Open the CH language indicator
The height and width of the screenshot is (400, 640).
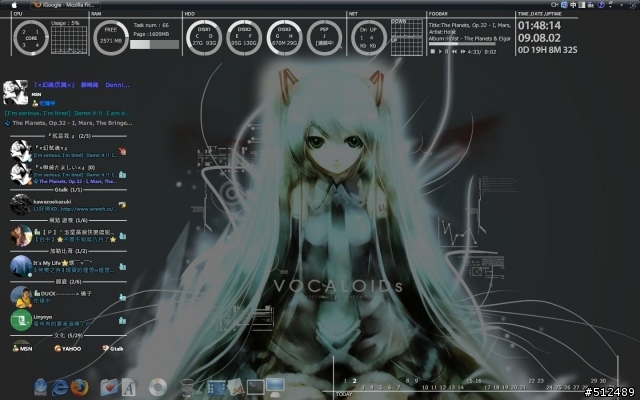(x=554, y=5)
